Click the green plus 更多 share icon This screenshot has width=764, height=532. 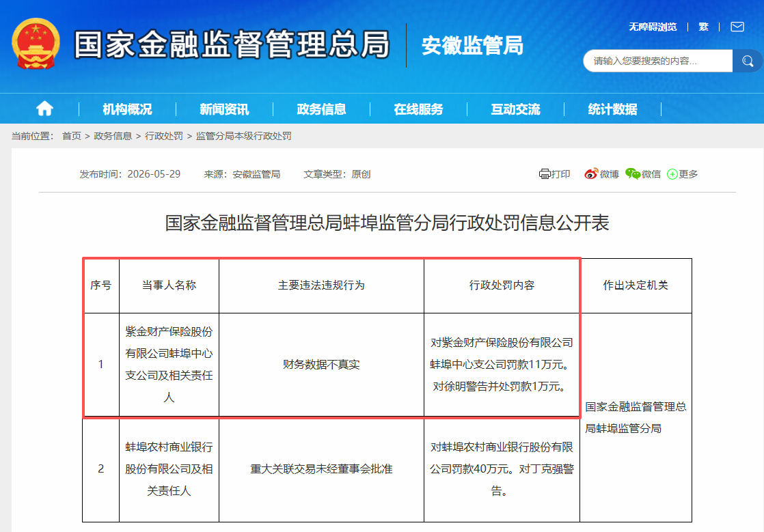(672, 173)
